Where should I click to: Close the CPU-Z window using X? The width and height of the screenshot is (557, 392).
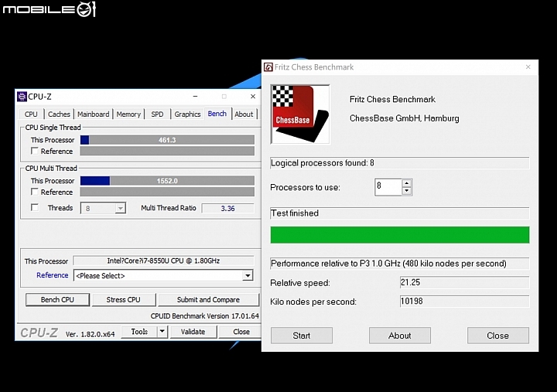[253, 97]
